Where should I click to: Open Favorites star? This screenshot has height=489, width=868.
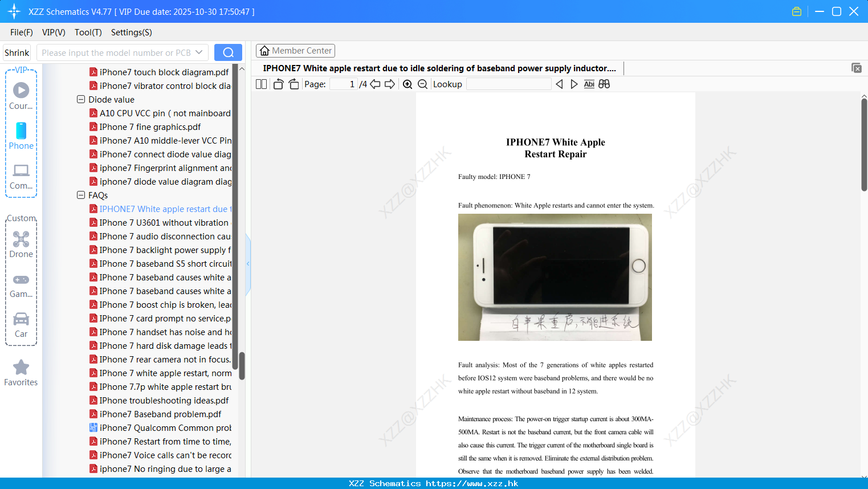pos(21,373)
